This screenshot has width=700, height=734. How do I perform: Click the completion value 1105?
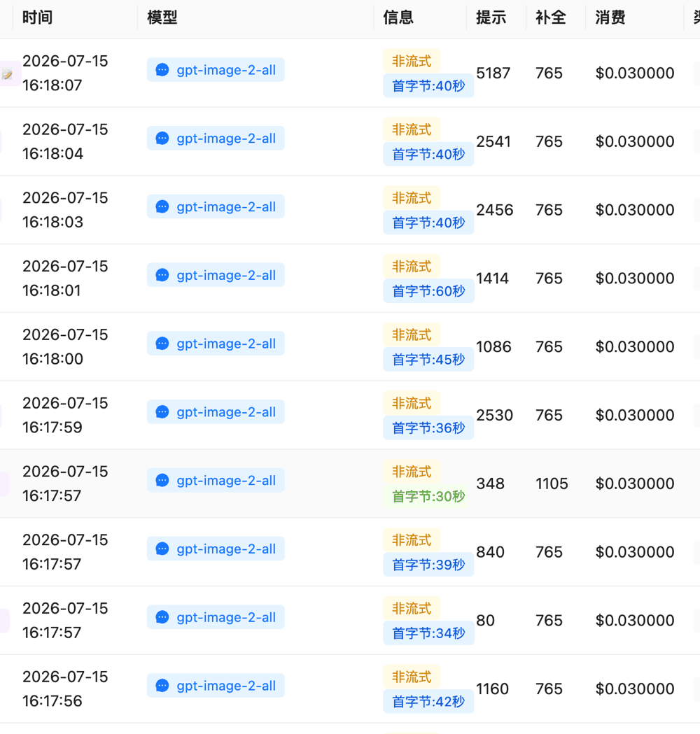pyautogui.click(x=552, y=483)
